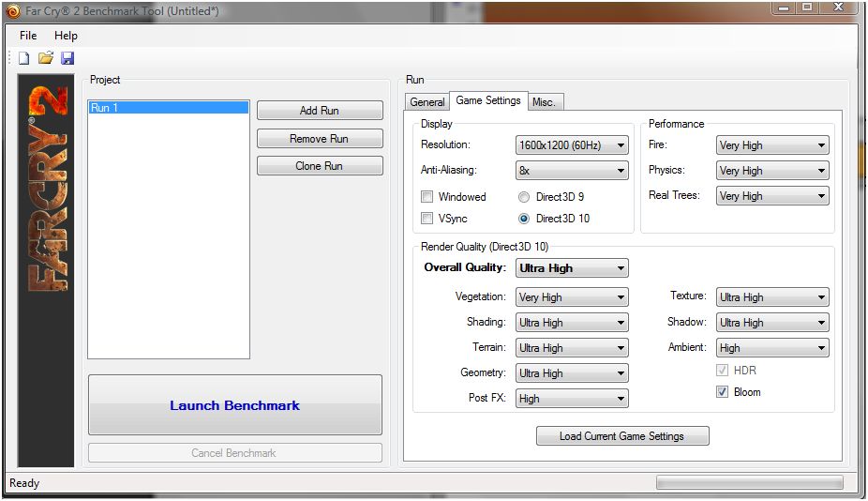Screen dimensions: 868x501
Task: Open the Anti-Aliasing dropdown
Action: pyautogui.click(x=572, y=171)
